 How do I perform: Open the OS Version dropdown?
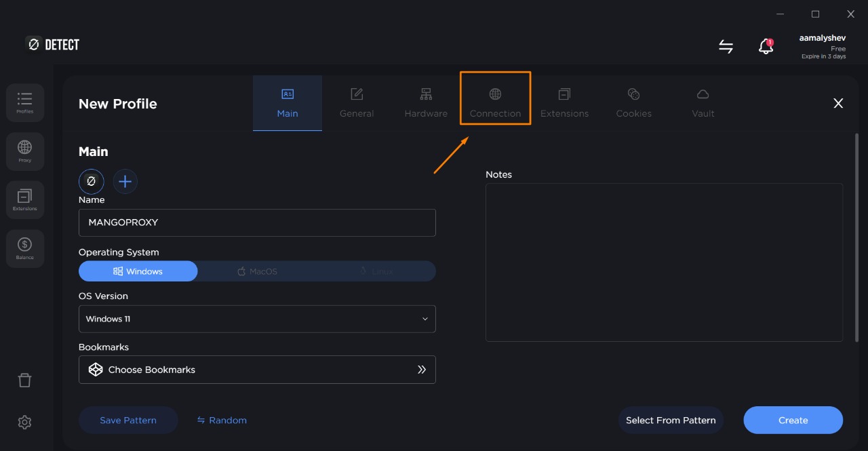coord(257,319)
